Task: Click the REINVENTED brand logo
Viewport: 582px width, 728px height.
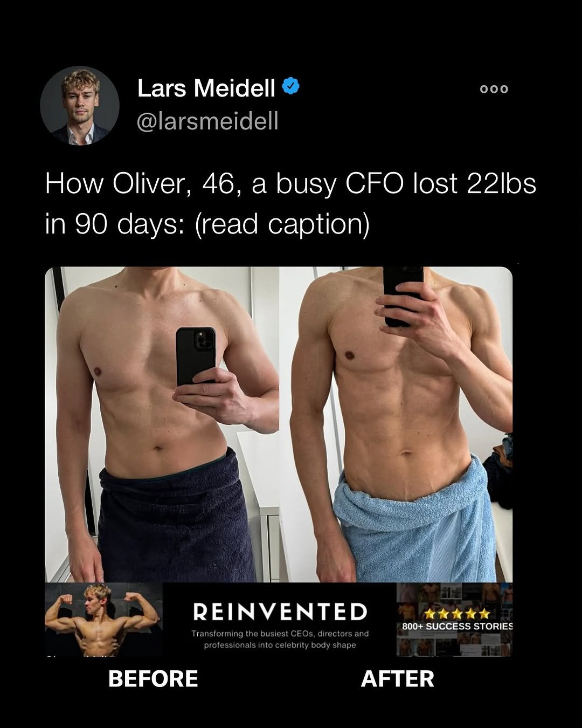Action: pos(280,612)
